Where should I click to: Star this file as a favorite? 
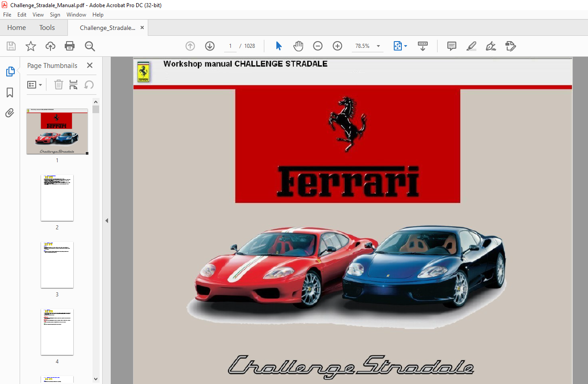(x=30, y=46)
